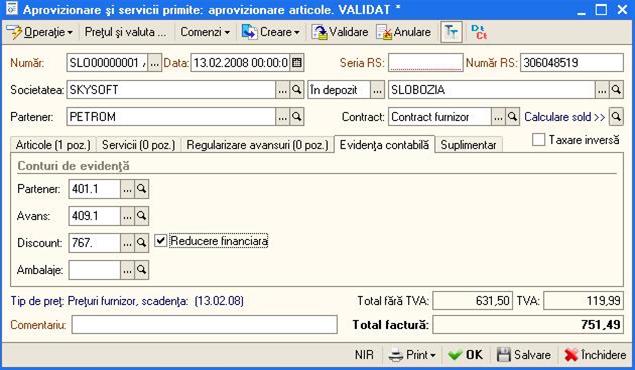Click search magnifier next to SLOBOZIA field
The image size is (635, 370).
(x=616, y=90)
